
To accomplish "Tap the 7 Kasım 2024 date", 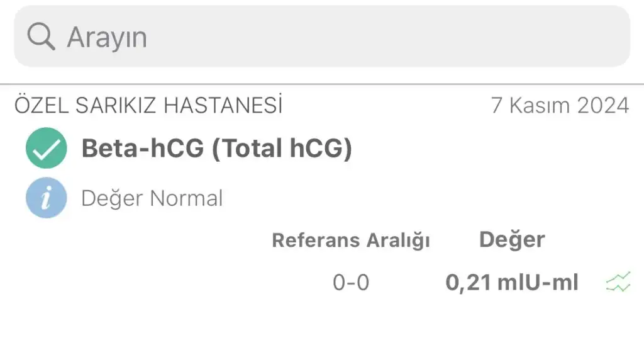I will tap(560, 105).
